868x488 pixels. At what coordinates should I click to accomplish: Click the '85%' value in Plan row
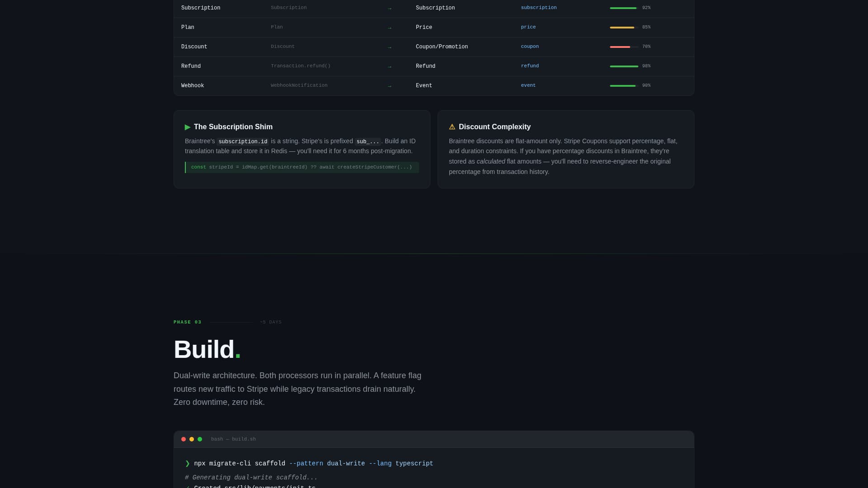click(646, 27)
